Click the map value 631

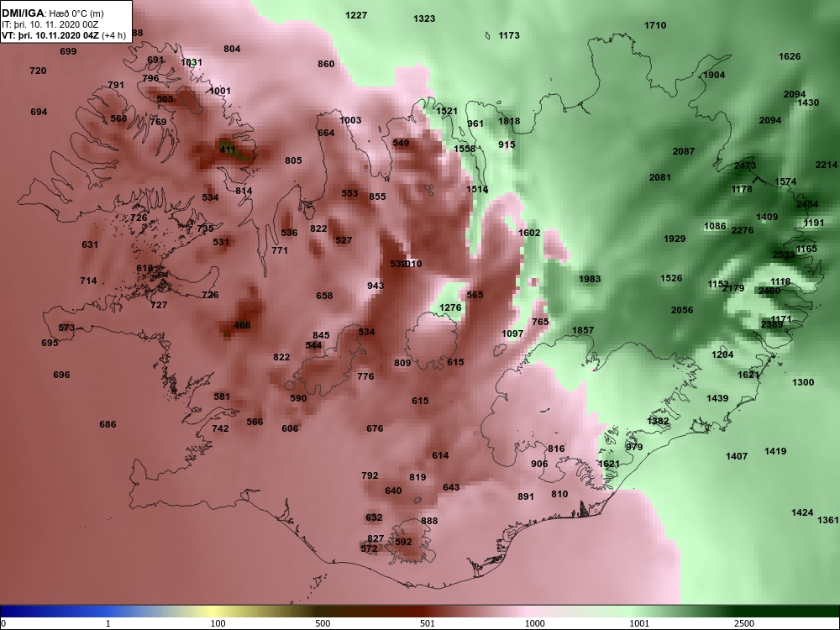(x=90, y=244)
